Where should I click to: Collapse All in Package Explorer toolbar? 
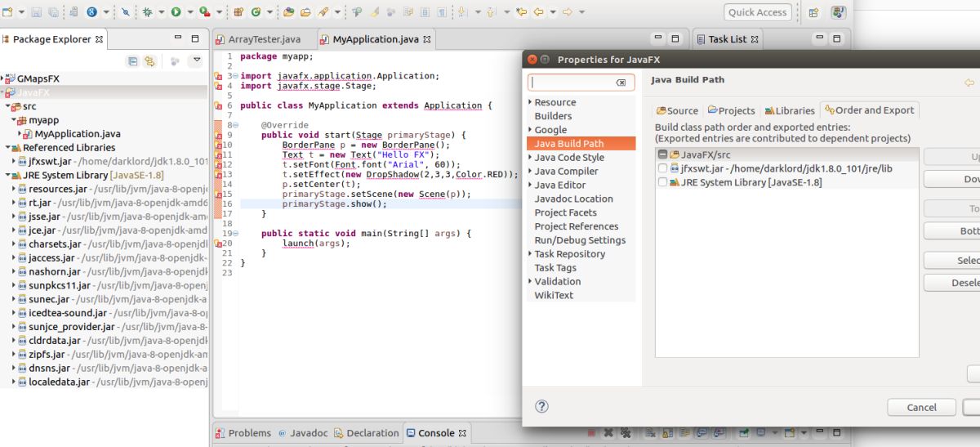click(132, 61)
